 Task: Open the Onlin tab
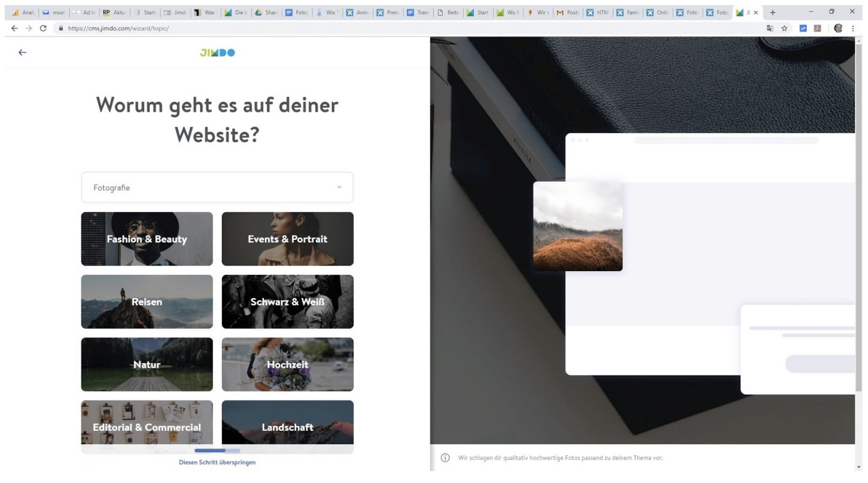657,12
